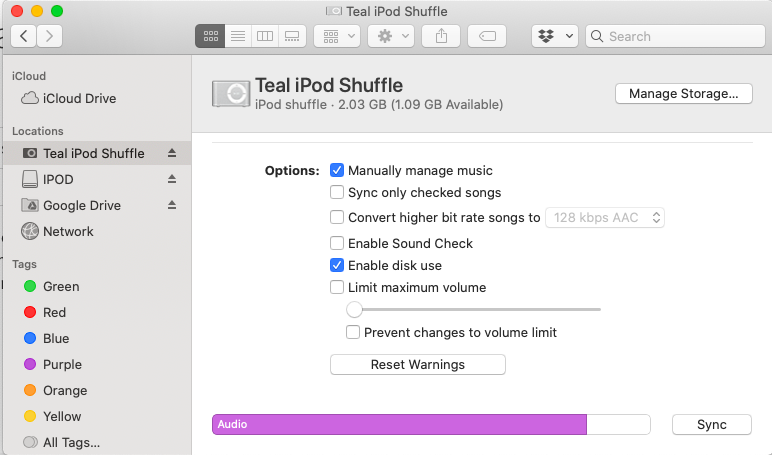This screenshot has height=455, width=772.
Task: Click the maximum volume slider knob
Action: (x=354, y=310)
